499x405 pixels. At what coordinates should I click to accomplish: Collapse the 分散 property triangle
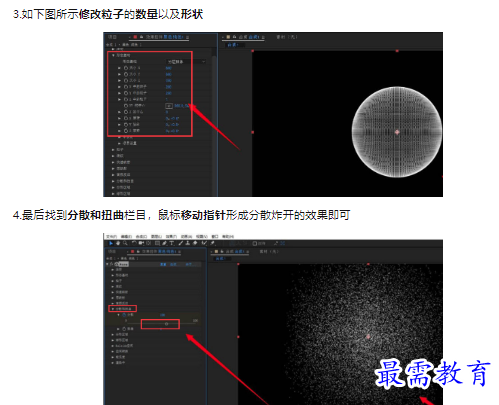118,315
